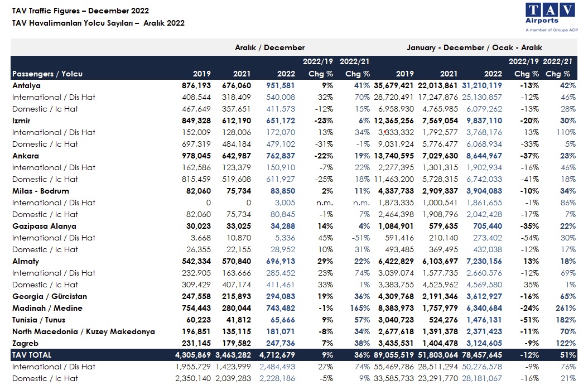Image resolution: width=588 pixels, height=390 pixels.
Task: Select the Ankara row label
Action: 26,156
